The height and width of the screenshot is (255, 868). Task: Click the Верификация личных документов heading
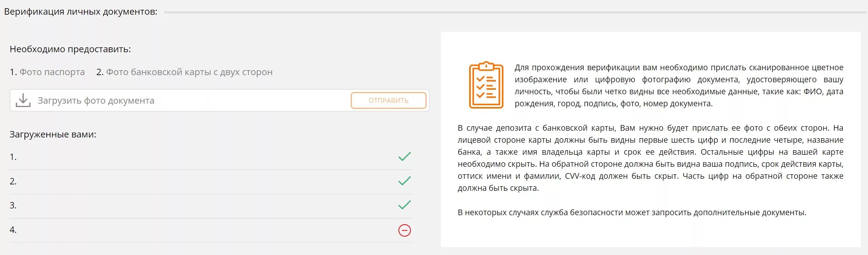81,12
